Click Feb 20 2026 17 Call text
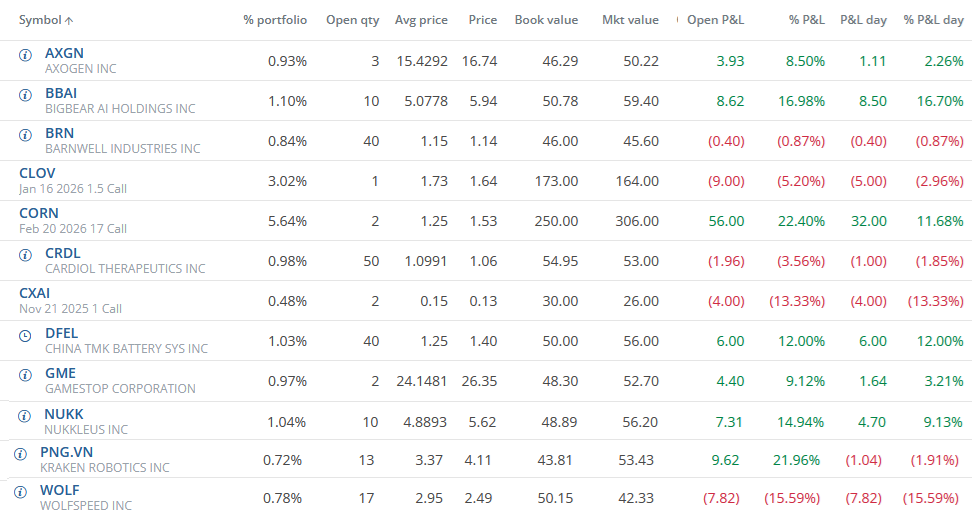This screenshot has height=516, width=975. (x=73, y=229)
